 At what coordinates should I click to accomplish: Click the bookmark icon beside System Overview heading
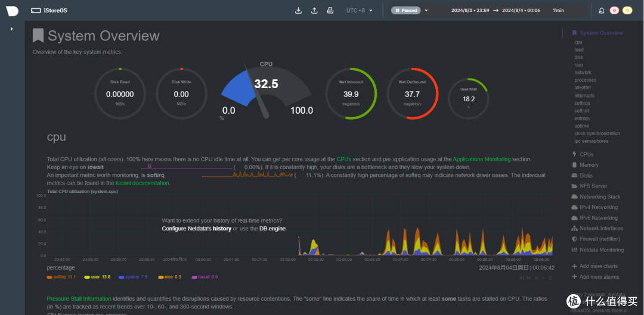point(38,36)
